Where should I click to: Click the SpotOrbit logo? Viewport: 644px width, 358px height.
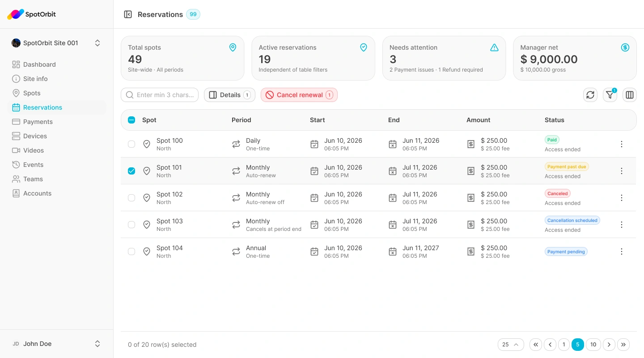coord(31,14)
